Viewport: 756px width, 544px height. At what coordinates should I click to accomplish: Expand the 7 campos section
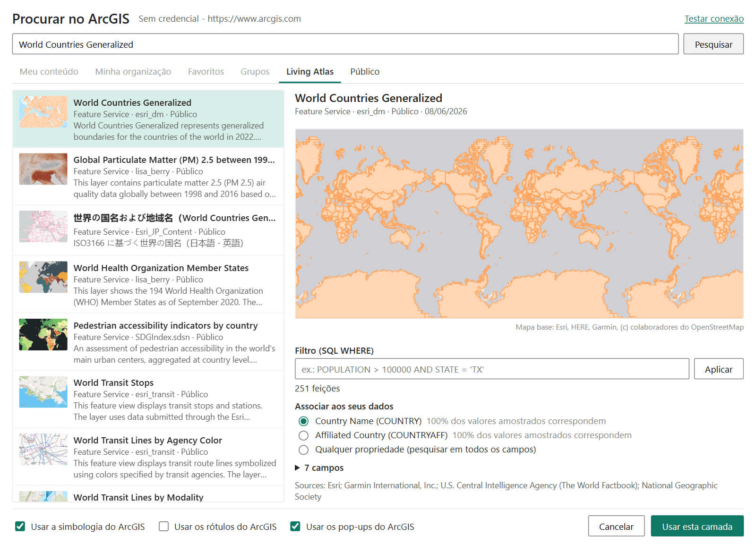tap(319, 468)
